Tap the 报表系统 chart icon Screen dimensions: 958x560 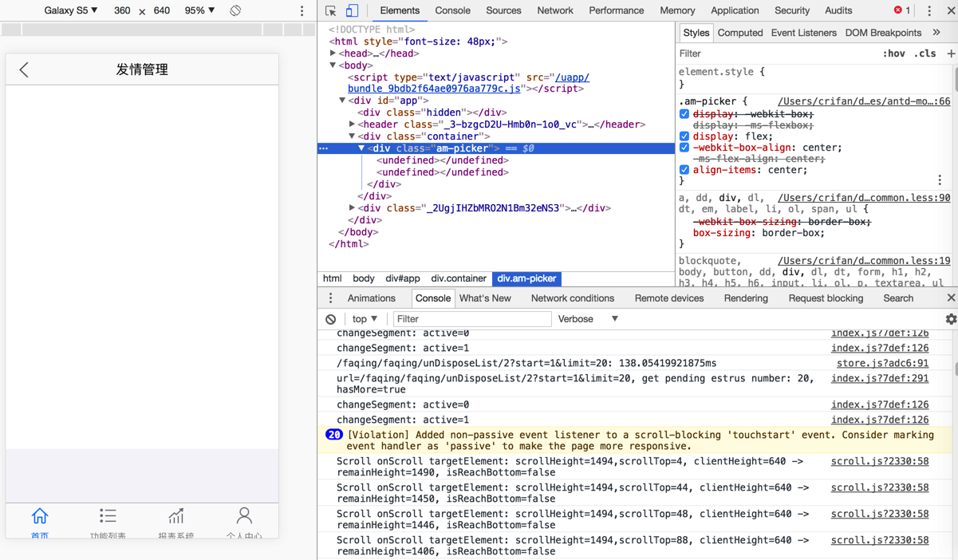click(x=176, y=516)
